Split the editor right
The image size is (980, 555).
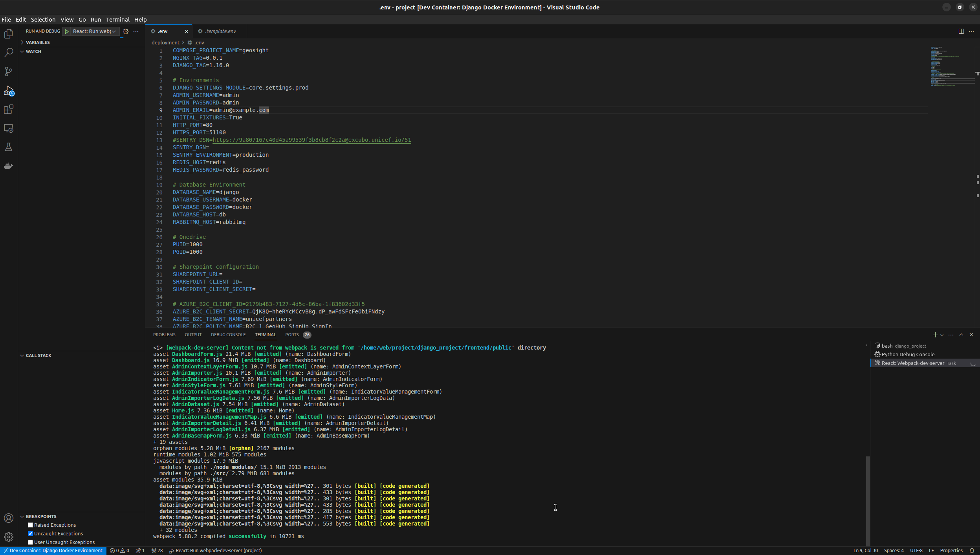(x=961, y=31)
